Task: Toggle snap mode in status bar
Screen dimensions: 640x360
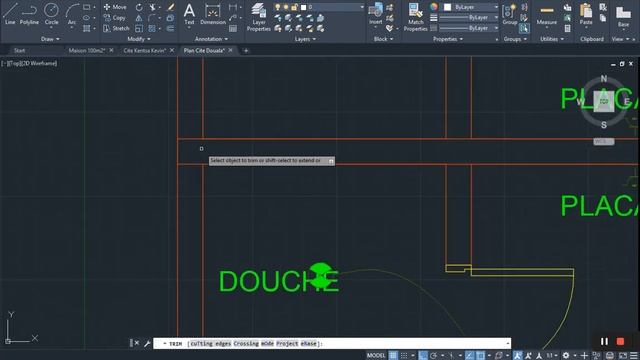Action: [x=404, y=356]
